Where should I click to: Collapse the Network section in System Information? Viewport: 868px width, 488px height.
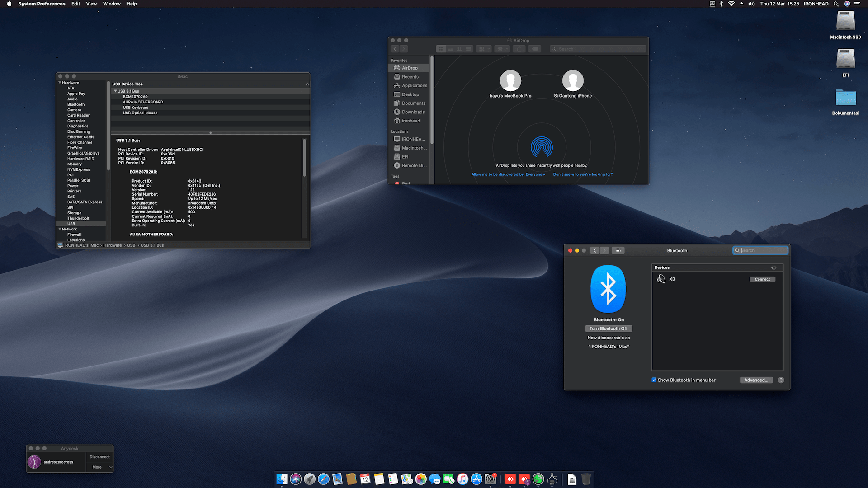(x=60, y=229)
